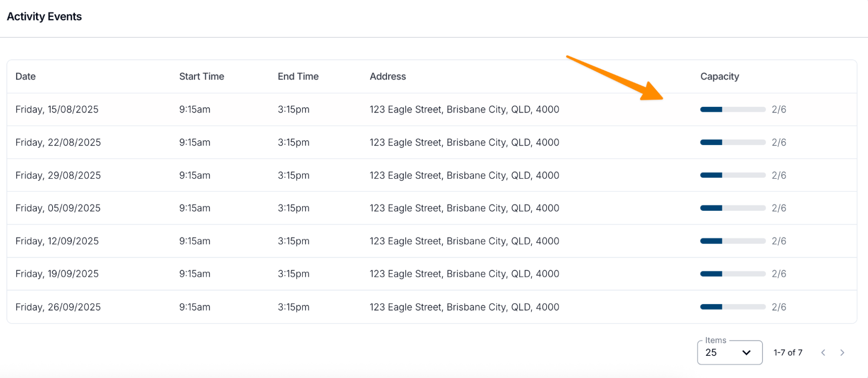The height and width of the screenshot is (378, 868).
Task: Click the Friday, 26/09/2025 date cell
Action: point(58,307)
